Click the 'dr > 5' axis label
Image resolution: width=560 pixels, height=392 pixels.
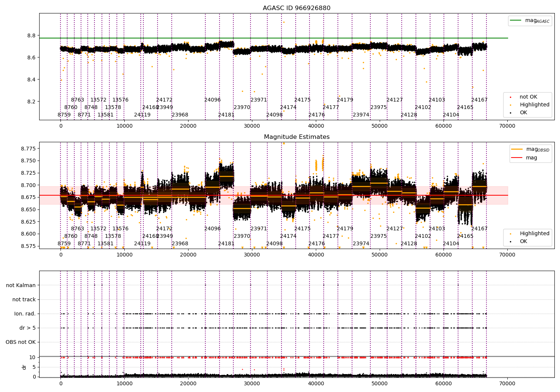(28, 328)
